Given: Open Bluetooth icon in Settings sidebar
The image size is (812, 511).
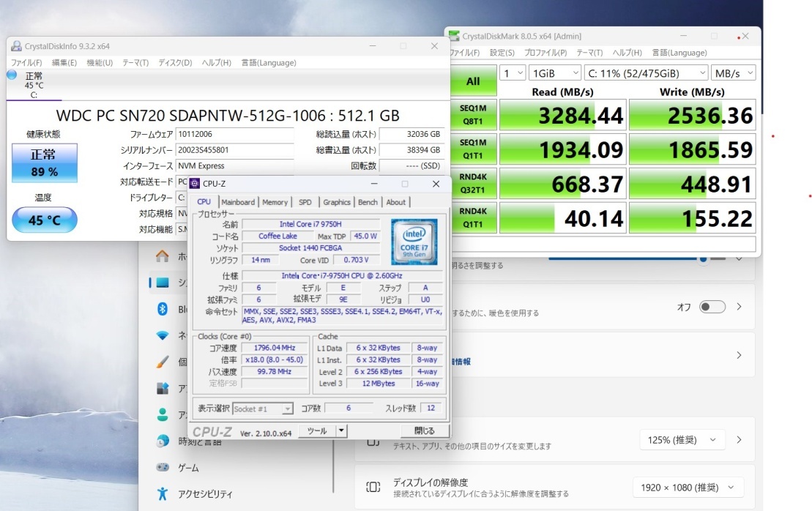Looking at the screenshot, I should 162,309.
